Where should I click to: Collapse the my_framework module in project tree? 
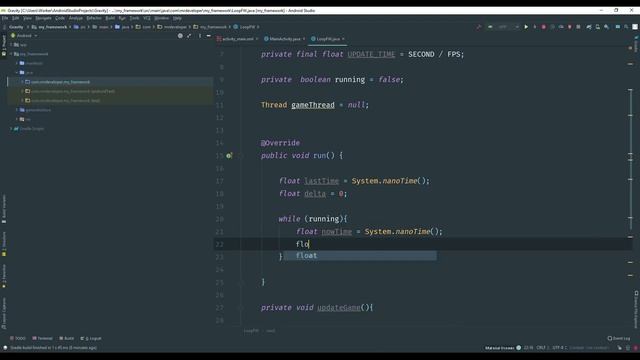pyautogui.click(x=12, y=54)
